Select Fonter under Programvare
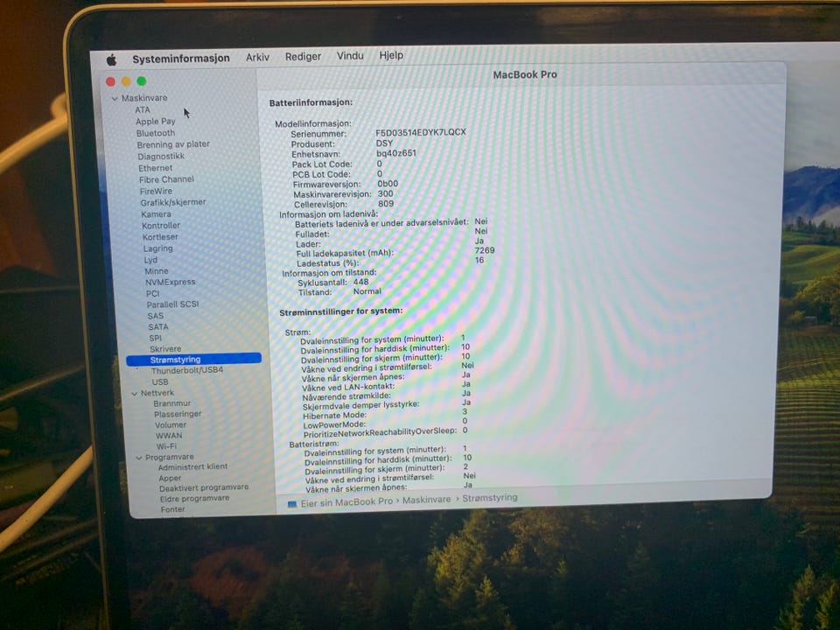The height and width of the screenshot is (630, 840). (172, 509)
